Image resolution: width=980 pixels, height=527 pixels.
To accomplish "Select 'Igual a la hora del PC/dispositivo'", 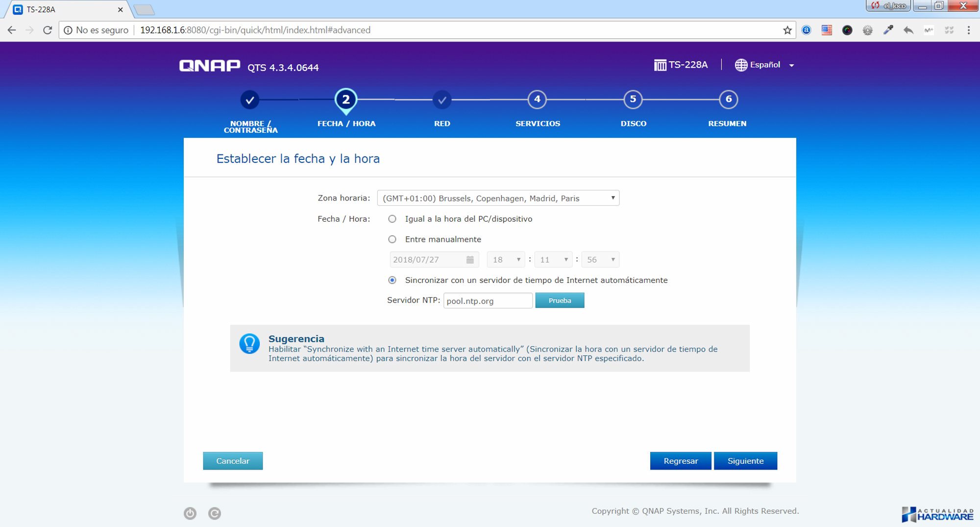I will point(392,219).
